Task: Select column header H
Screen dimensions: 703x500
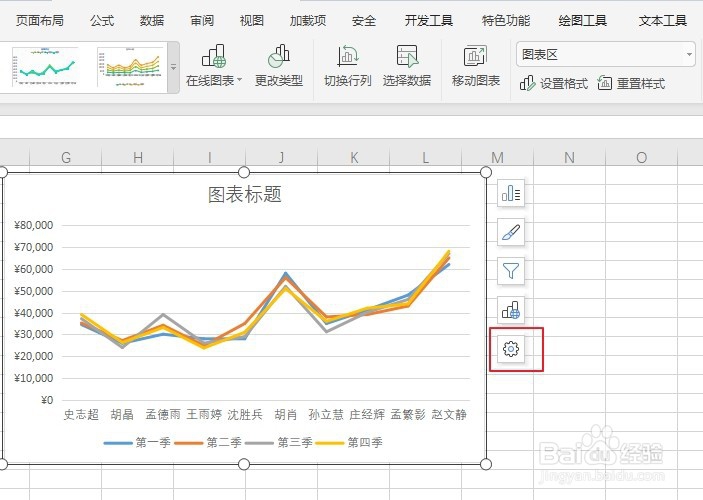Action: [x=138, y=157]
